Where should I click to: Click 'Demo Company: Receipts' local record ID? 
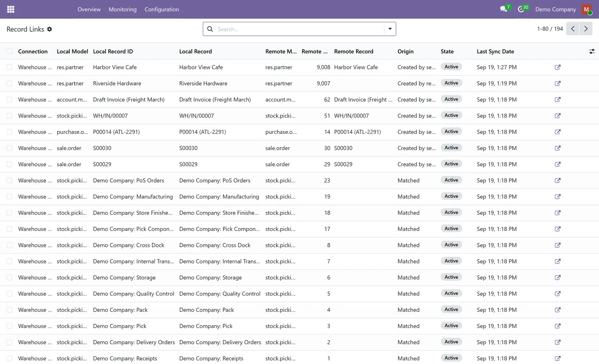[x=125, y=358]
